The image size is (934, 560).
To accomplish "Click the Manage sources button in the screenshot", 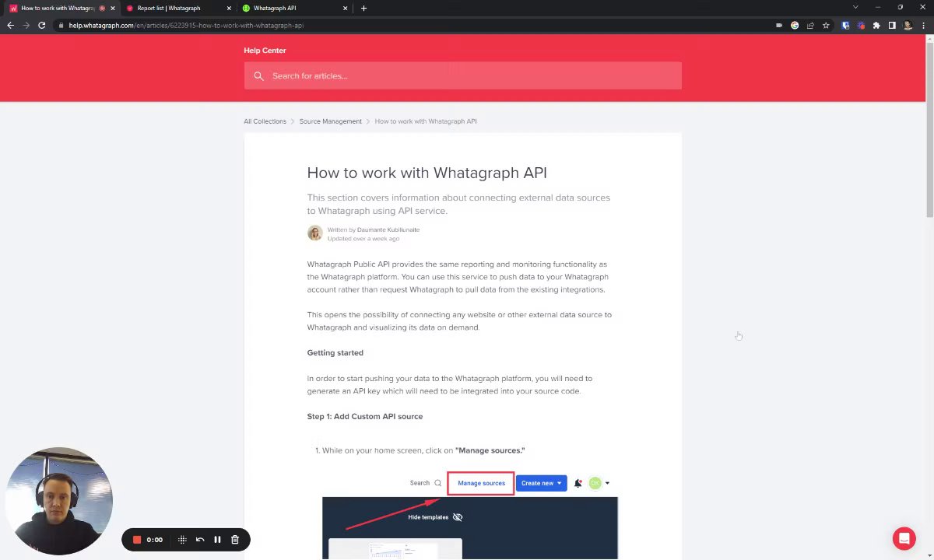I will (481, 483).
